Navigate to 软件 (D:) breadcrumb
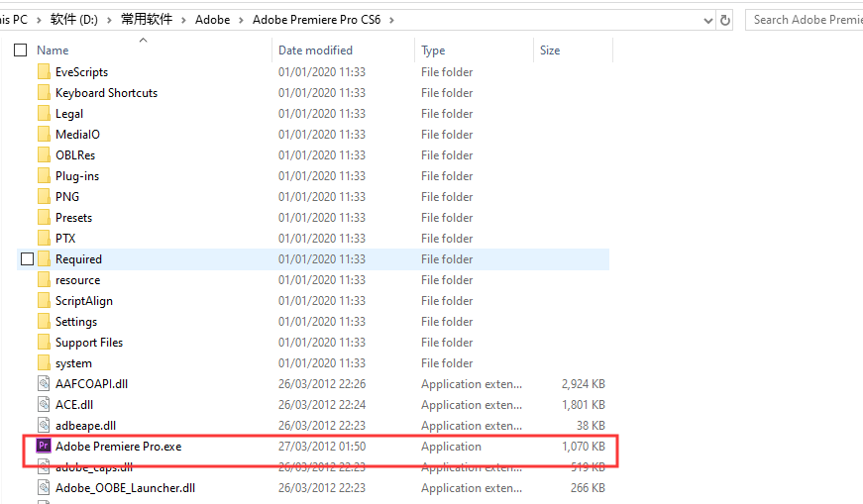Screen dimensions: 863x504 coord(74,20)
